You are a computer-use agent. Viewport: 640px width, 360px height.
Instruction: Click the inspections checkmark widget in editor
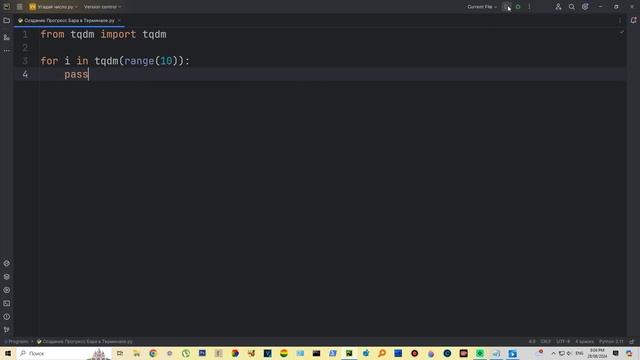[622, 32]
